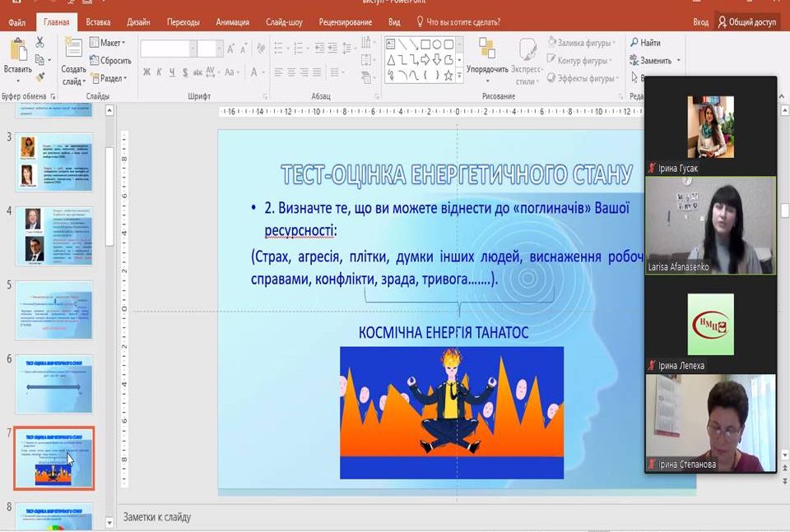The image size is (790, 532).
Task: Click the Найти find button
Action: coord(645,43)
